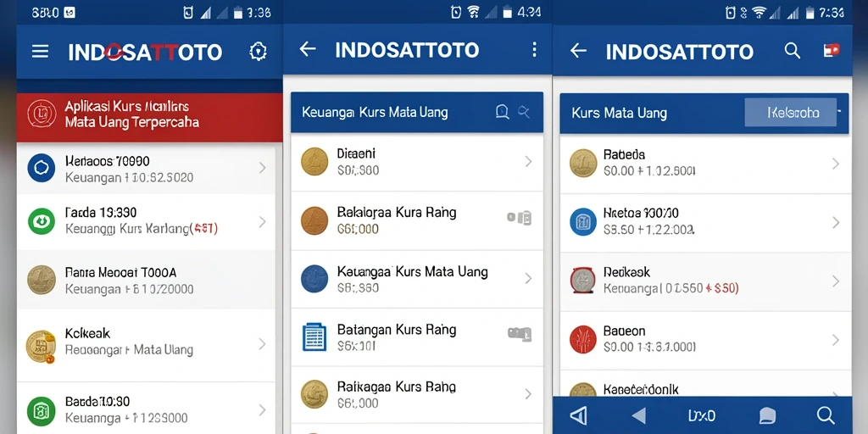Open search magnifier in right screen header
This screenshot has width=868, height=434.
(x=793, y=51)
